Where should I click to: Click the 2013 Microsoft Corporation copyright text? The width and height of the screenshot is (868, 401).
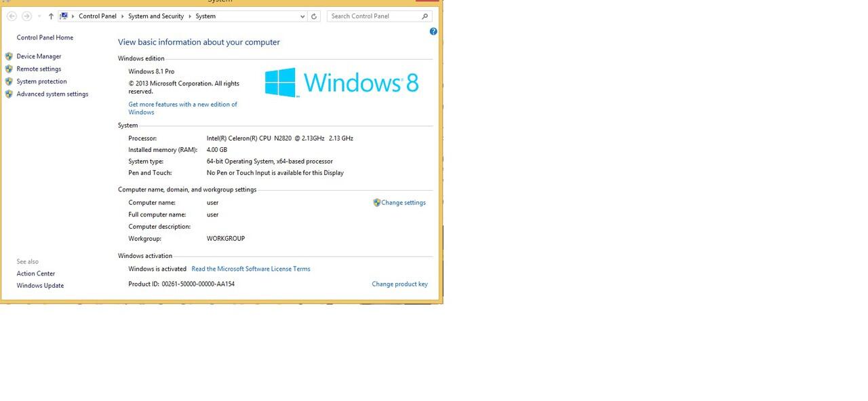point(184,88)
